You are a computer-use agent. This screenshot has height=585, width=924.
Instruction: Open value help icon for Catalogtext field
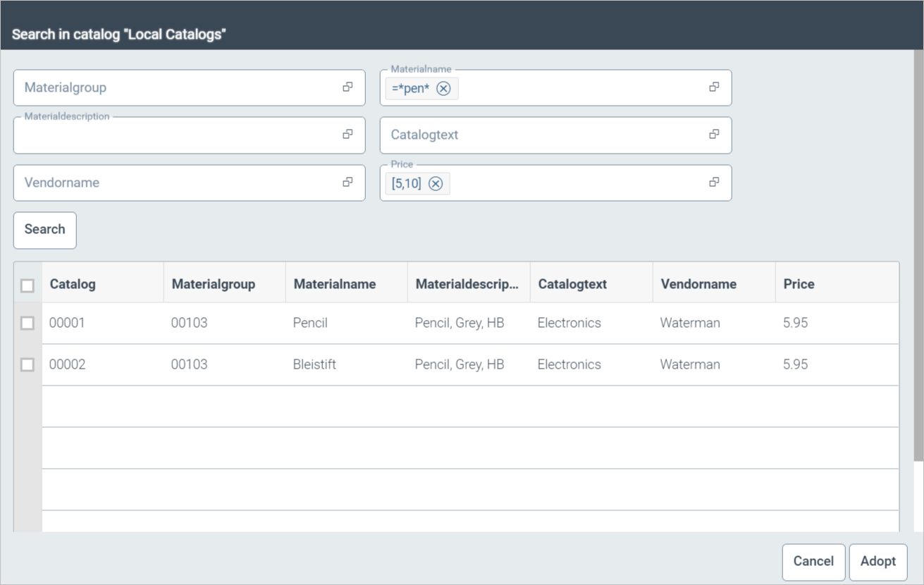pos(714,135)
